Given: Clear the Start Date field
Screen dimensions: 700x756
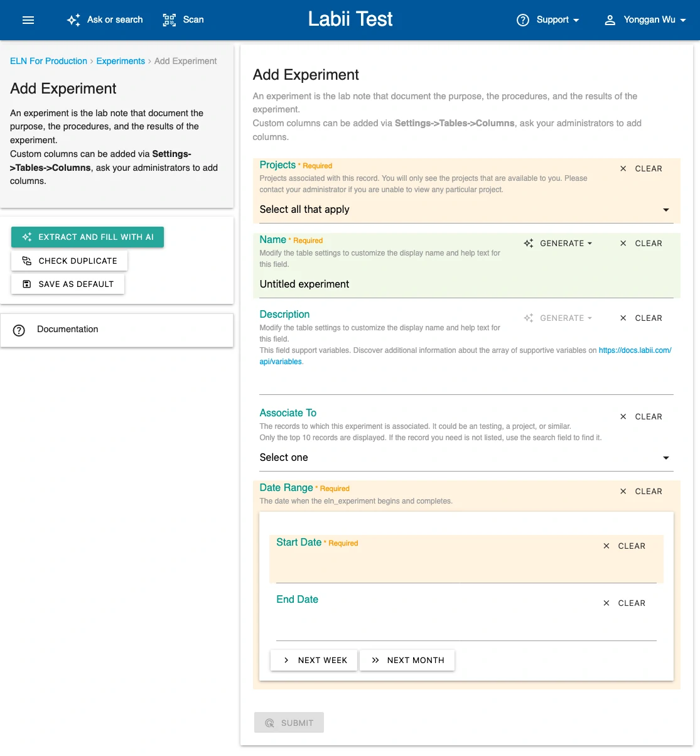Looking at the screenshot, I should pos(624,546).
